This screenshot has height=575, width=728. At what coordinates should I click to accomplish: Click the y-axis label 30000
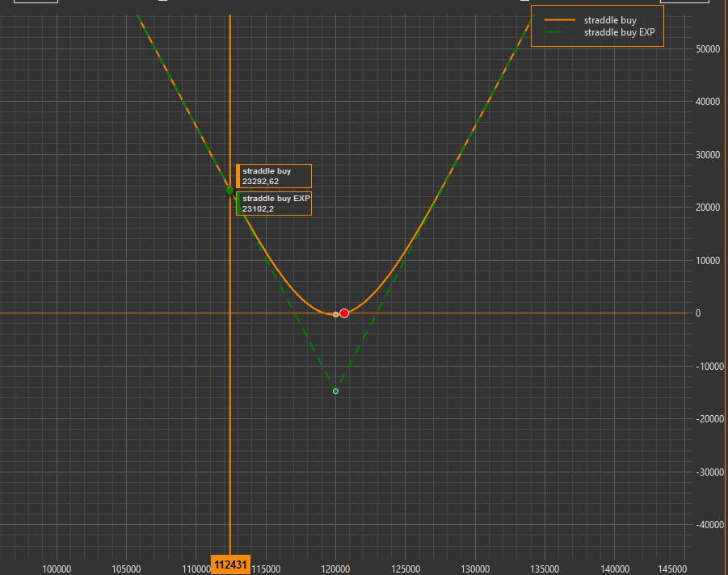(x=708, y=154)
